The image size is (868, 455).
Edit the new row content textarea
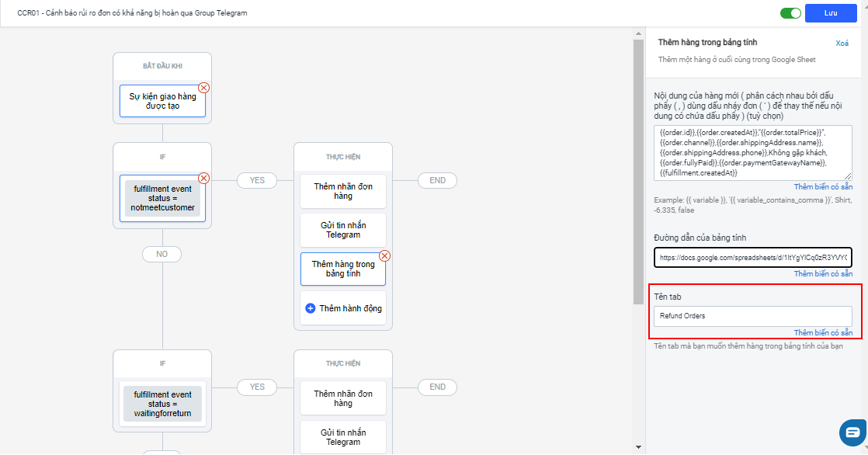click(752, 153)
